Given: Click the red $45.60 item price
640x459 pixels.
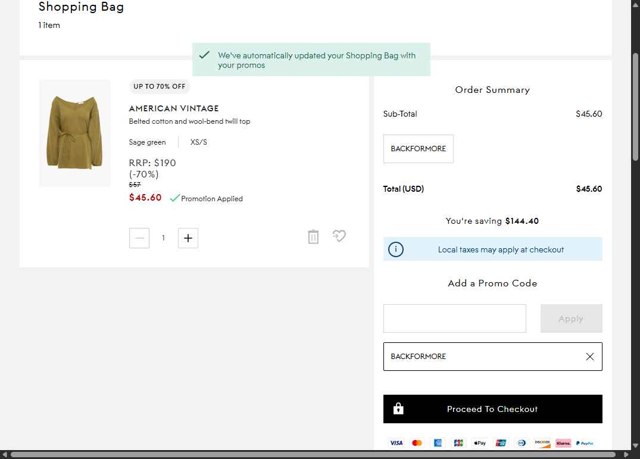Looking at the screenshot, I should (x=145, y=197).
